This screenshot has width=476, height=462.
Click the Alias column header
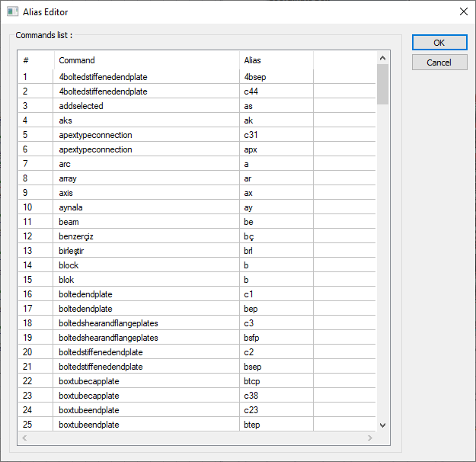coord(276,60)
